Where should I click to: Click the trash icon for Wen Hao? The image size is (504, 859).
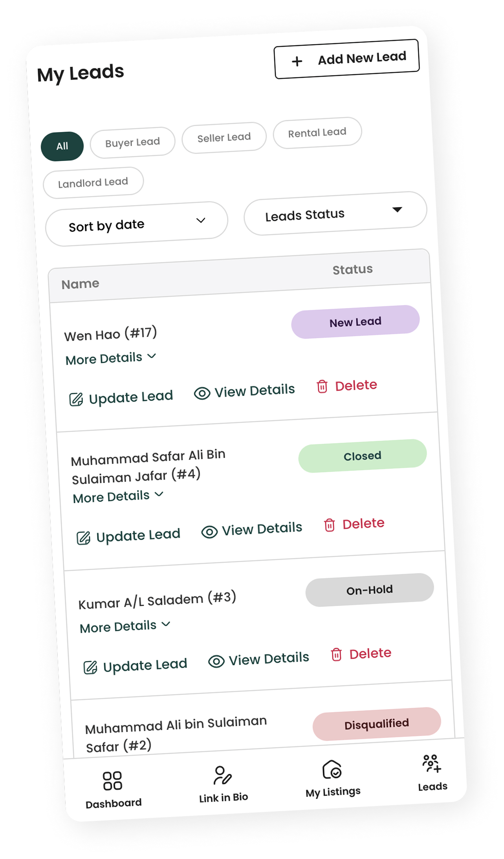tap(322, 386)
